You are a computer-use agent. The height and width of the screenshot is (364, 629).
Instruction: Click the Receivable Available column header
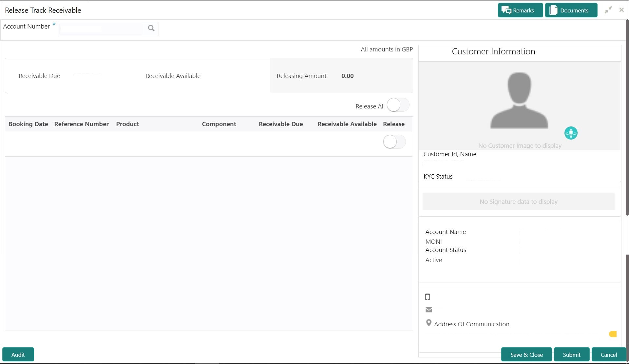tap(347, 124)
